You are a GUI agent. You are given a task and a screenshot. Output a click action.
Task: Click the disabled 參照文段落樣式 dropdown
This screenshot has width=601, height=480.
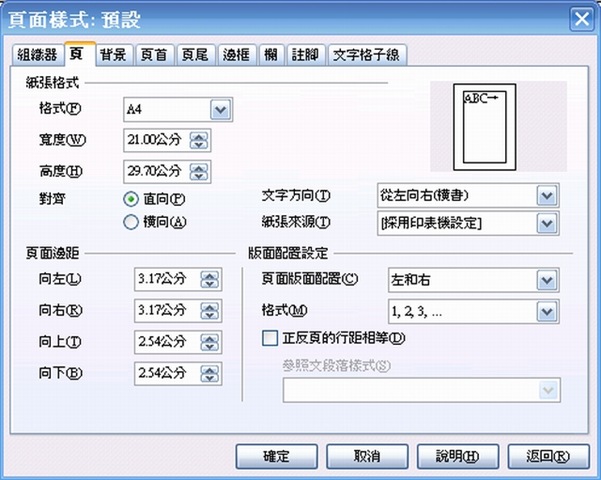click(x=422, y=390)
